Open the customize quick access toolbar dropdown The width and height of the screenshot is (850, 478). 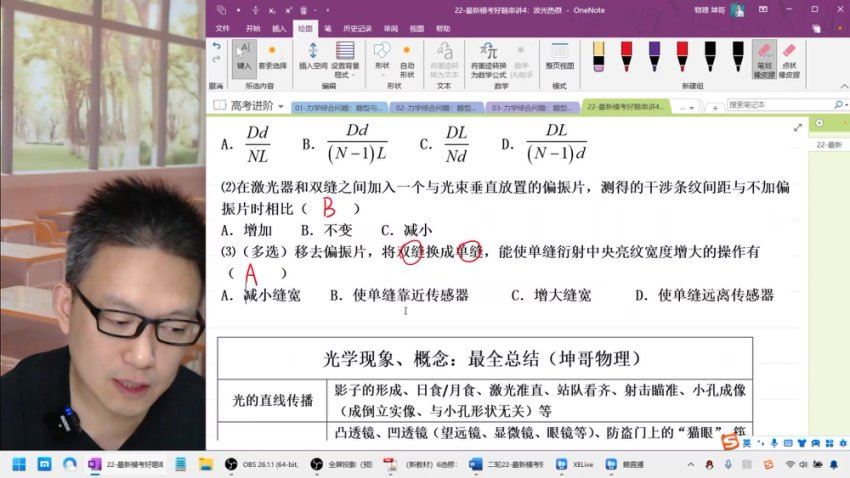coord(327,10)
